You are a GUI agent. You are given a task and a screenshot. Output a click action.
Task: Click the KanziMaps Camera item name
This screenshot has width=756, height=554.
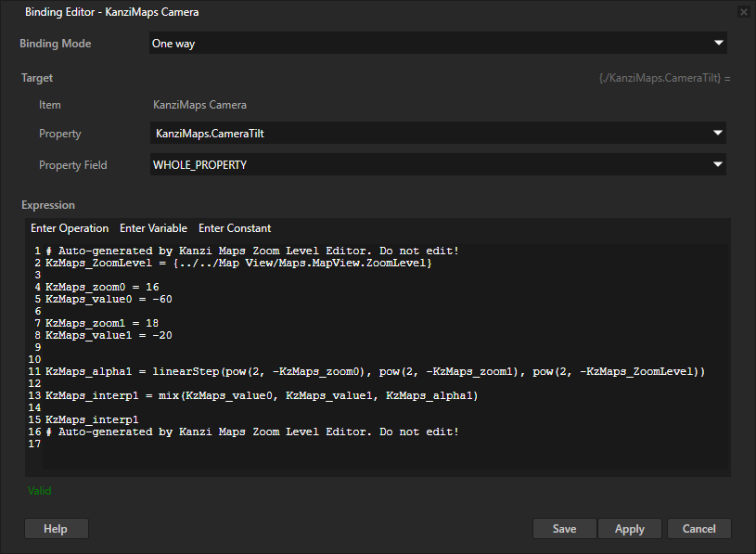point(199,105)
